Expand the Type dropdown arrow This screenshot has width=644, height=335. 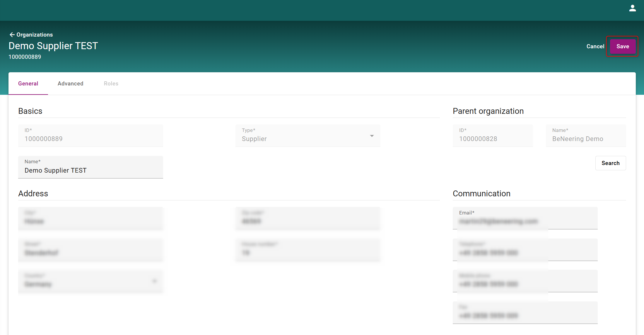point(372,136)
